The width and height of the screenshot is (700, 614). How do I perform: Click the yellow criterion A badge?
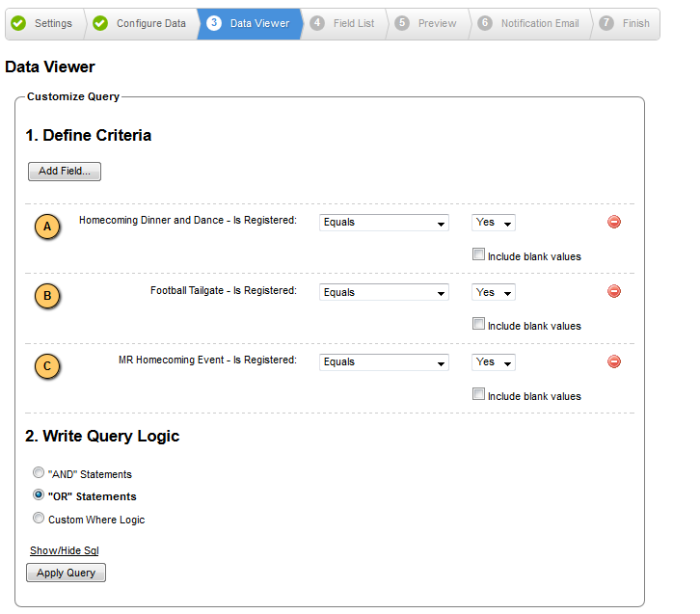point(47,227)
